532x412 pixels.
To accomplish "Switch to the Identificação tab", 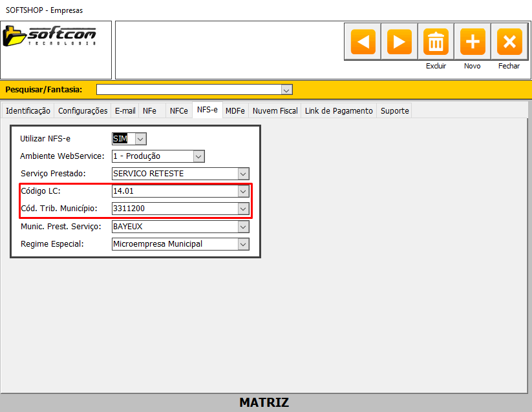I will [28, 111].
